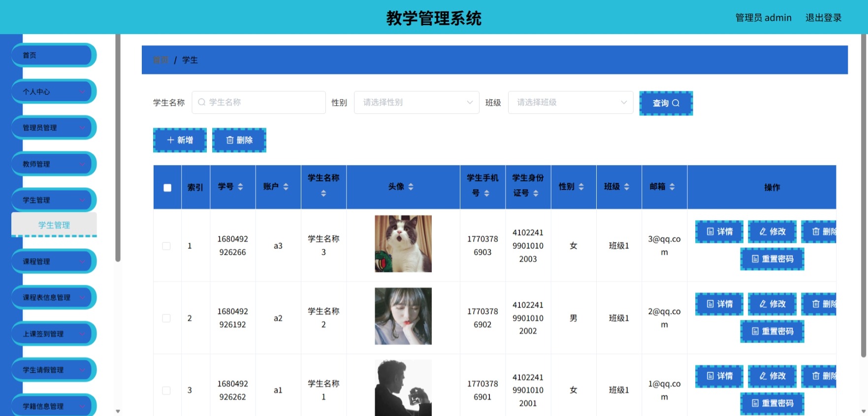
Task: Check the row for account a1
Action: pos(166,390)
